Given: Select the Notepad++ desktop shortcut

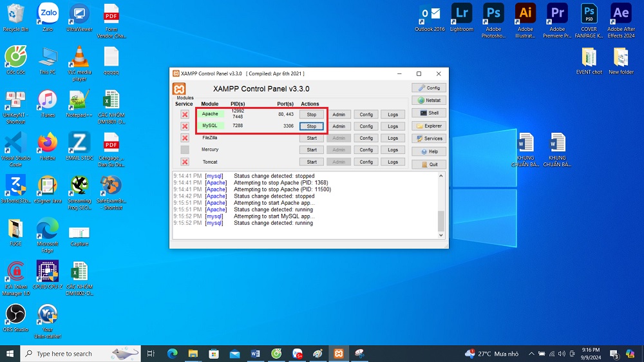Looking at the screenshot, I should coord(79,104).
